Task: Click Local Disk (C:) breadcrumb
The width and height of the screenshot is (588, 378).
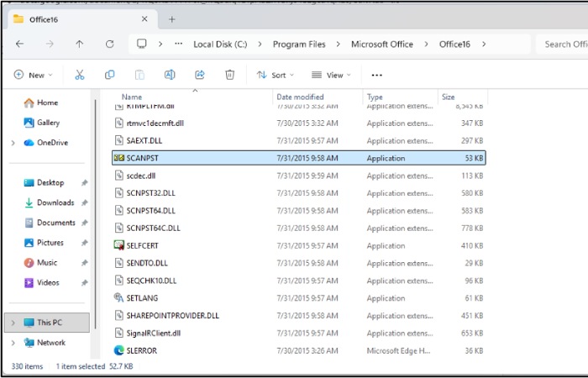Action: pyautogui.click(x=220, y=45)
